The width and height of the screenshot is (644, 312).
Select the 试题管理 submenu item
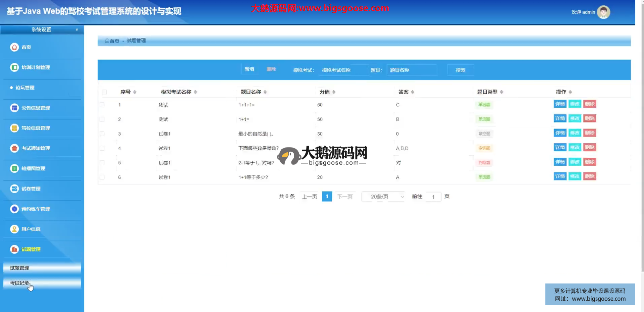point(19,268)
